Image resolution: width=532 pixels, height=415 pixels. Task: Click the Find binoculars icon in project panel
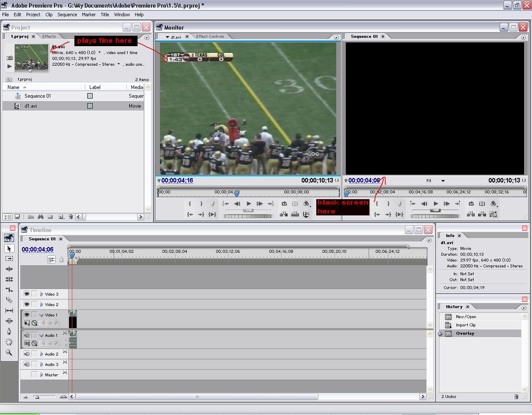point(40,217)
